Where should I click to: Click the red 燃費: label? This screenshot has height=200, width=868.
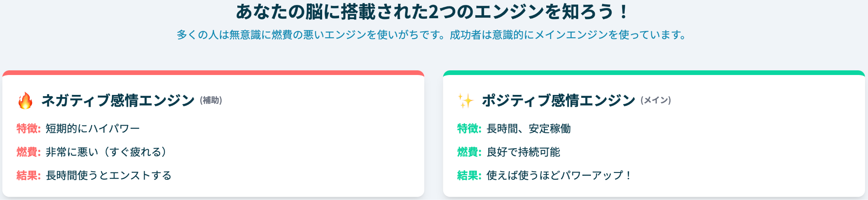pos(28,152)
